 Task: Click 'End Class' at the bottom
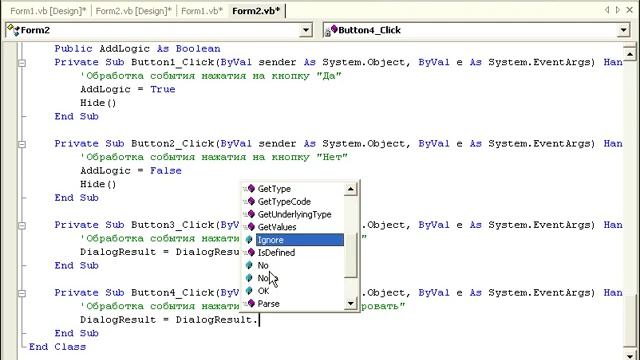tap(57, 347)
